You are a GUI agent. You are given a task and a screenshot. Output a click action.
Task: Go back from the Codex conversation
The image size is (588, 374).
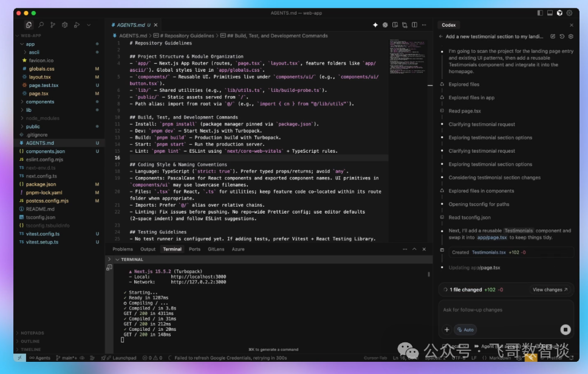tap(441, 36)
